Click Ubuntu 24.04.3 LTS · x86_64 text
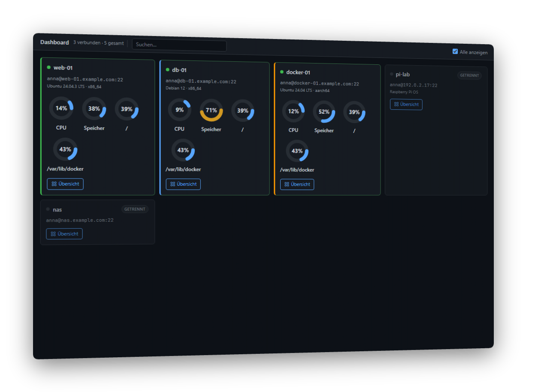538x392 pixels. click(x=74, y=87)
